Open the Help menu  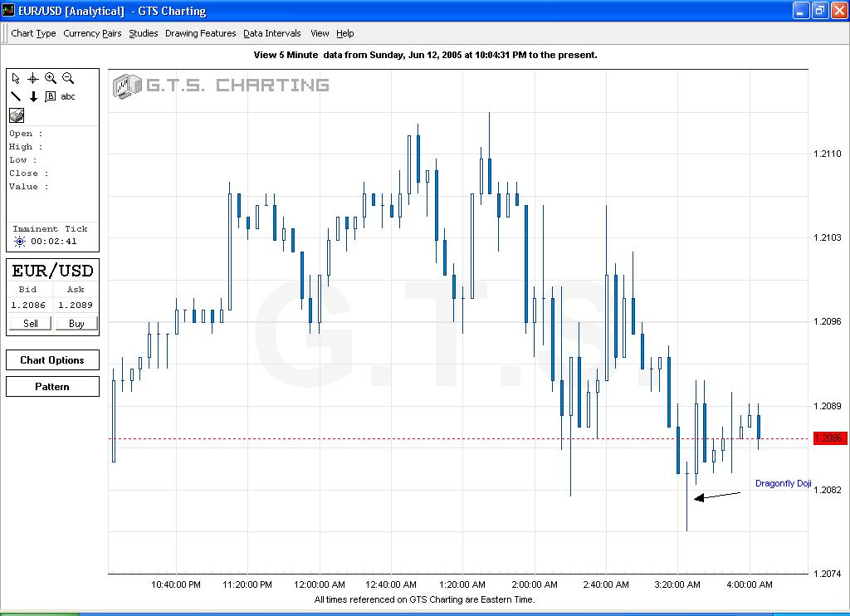click(x=344, y=33)
